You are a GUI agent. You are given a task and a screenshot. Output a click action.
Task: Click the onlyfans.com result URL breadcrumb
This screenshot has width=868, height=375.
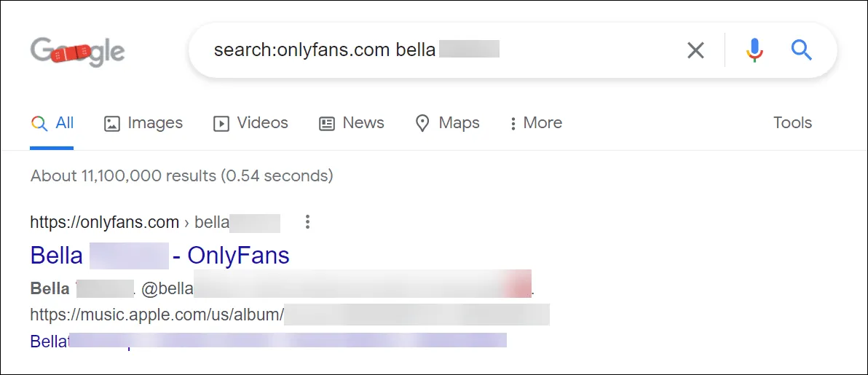pos(104,222)
